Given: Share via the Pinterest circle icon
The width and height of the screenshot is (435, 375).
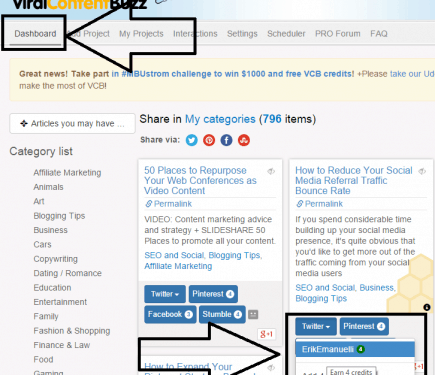Looking at the screenshot, I should (209, 140).
